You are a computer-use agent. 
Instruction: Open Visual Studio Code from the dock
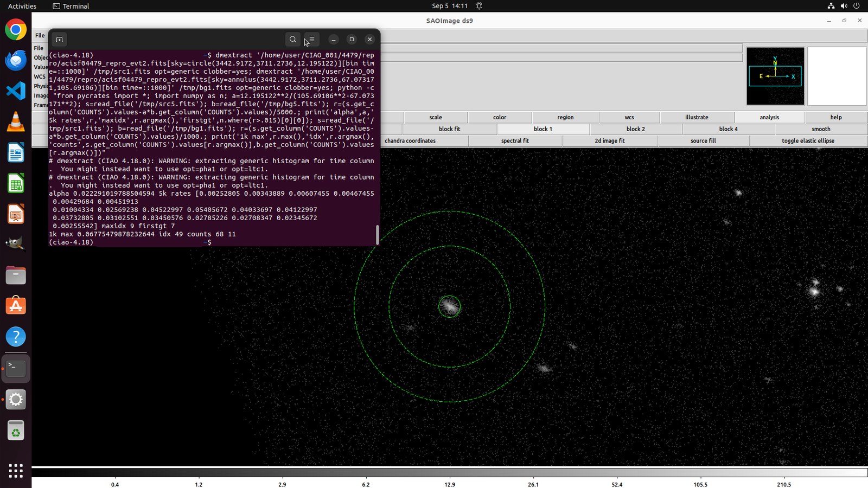point(16,91)
